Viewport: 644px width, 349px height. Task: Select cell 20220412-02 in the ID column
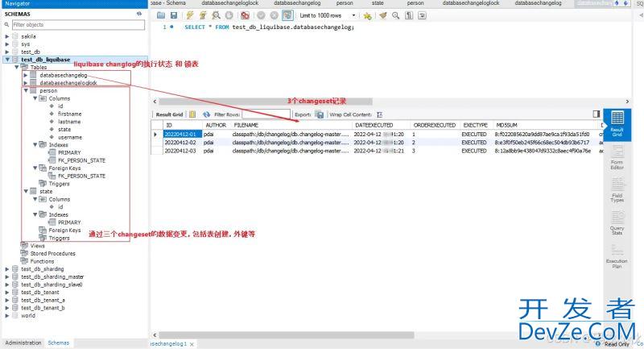point(180,143)
